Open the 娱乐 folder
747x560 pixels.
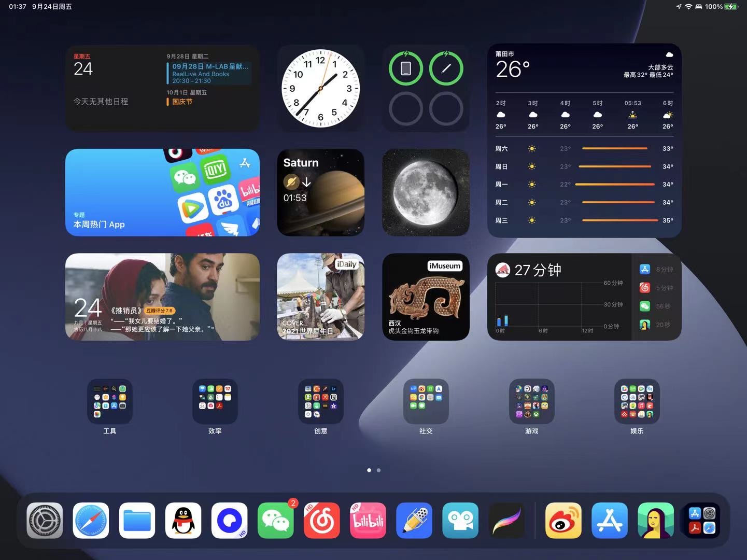point(637,401)
